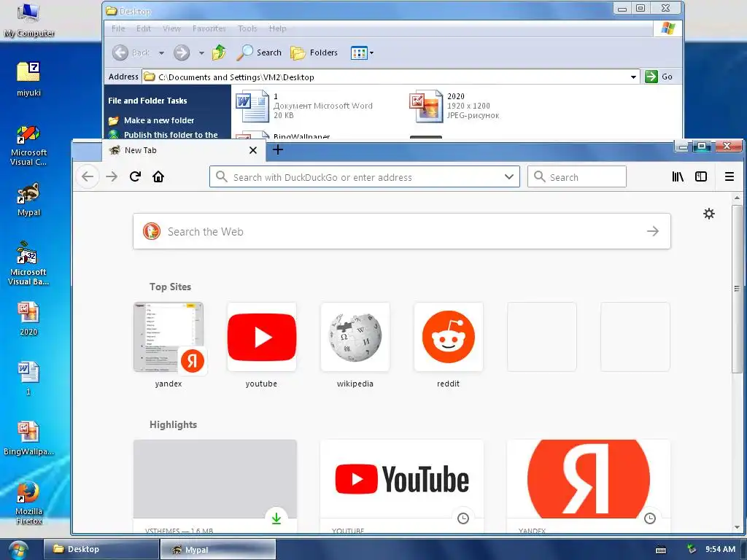Select the New Tab tab
The width and height of the screenshot is (747, 560).
click(x=182, y=150)
